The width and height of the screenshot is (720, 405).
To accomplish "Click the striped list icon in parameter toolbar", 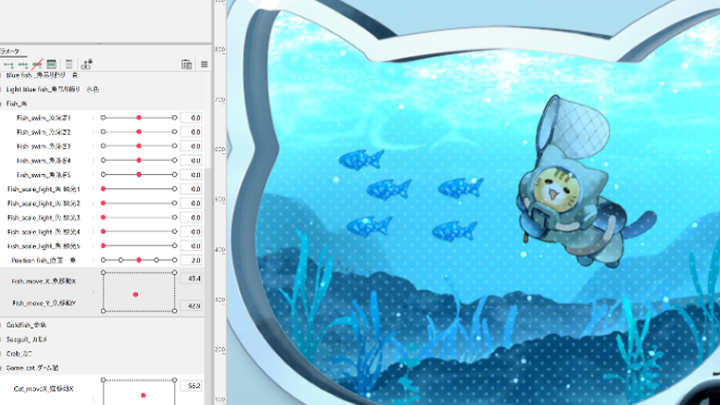I will [69, 64].
